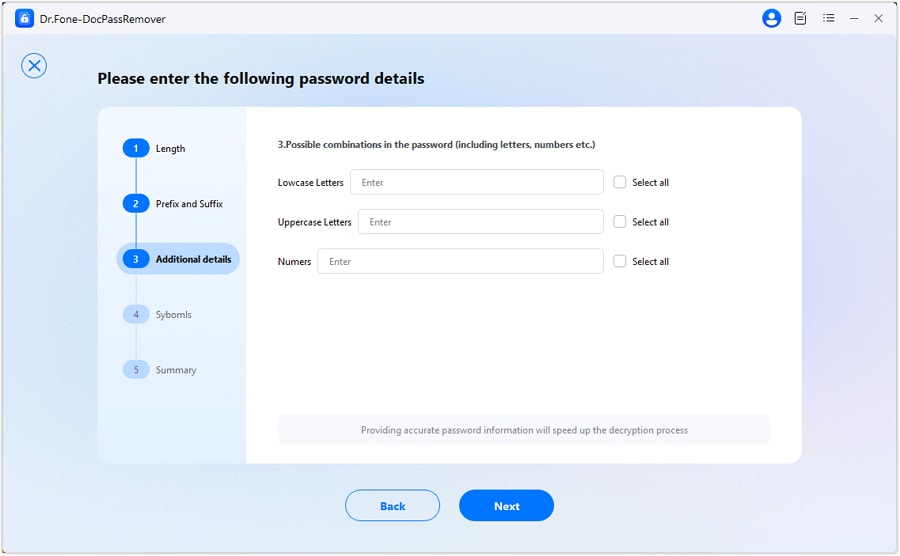
Task: Click the Uppercase Letters input field
Action: (x=480, y=222)
